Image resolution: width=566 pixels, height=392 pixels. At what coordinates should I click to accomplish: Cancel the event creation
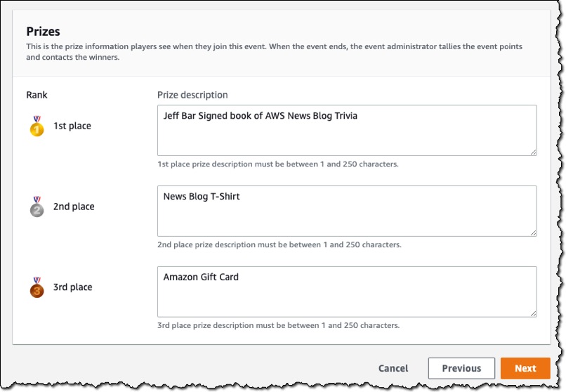[x=393, y=368]
